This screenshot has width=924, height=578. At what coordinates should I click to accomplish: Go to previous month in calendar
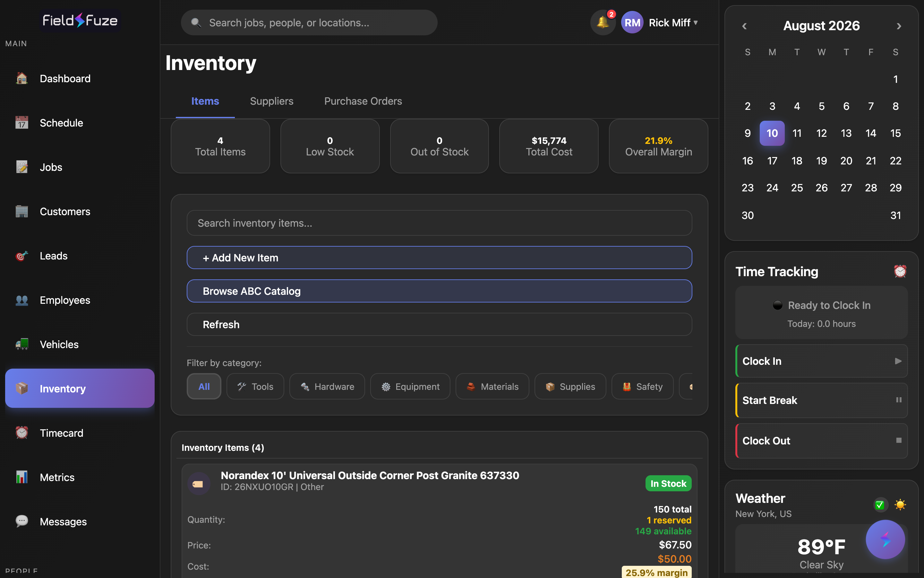[744, 26]
